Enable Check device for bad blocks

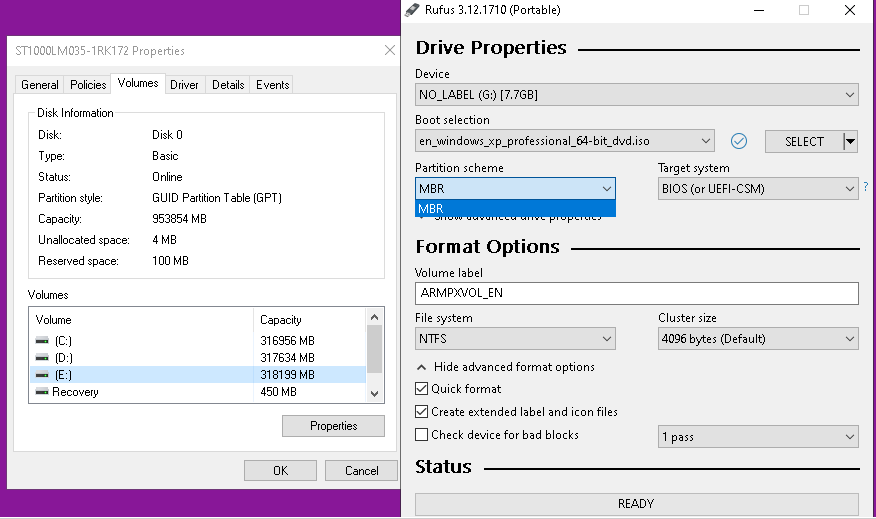422,435
